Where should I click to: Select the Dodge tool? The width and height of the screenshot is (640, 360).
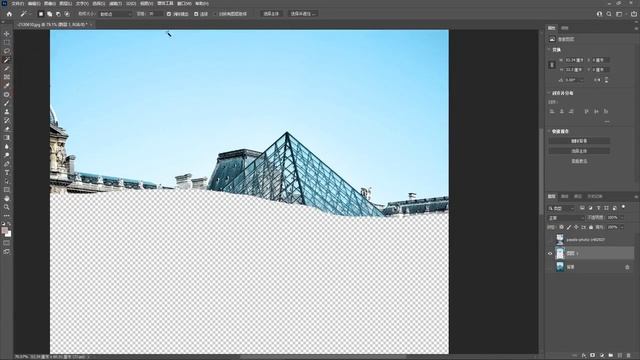[7, 155]
